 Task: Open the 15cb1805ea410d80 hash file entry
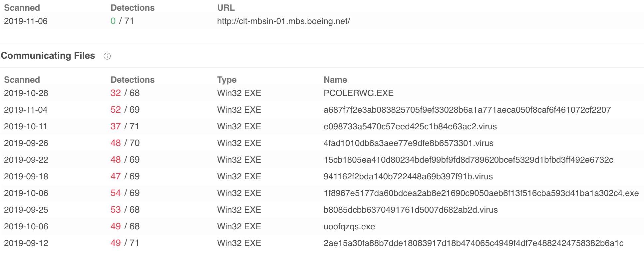(469, 160)
